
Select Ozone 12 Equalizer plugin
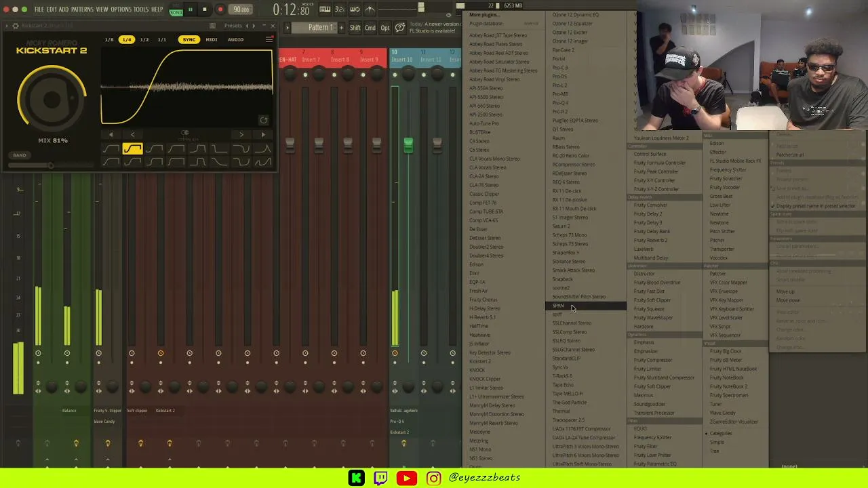573,24
